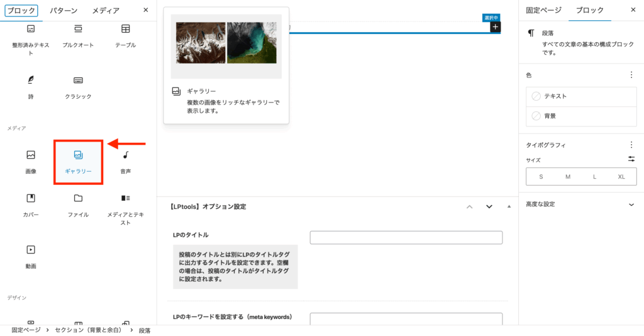Open ブロック settings tab
Image resolution: width=644 pixels, height=336 pixels.
click(590, 10)
